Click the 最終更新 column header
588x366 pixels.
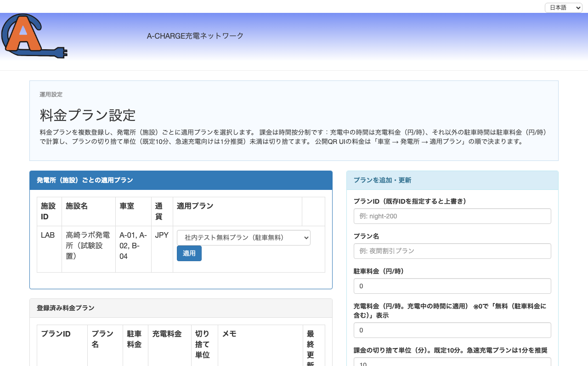coord(314,346)
